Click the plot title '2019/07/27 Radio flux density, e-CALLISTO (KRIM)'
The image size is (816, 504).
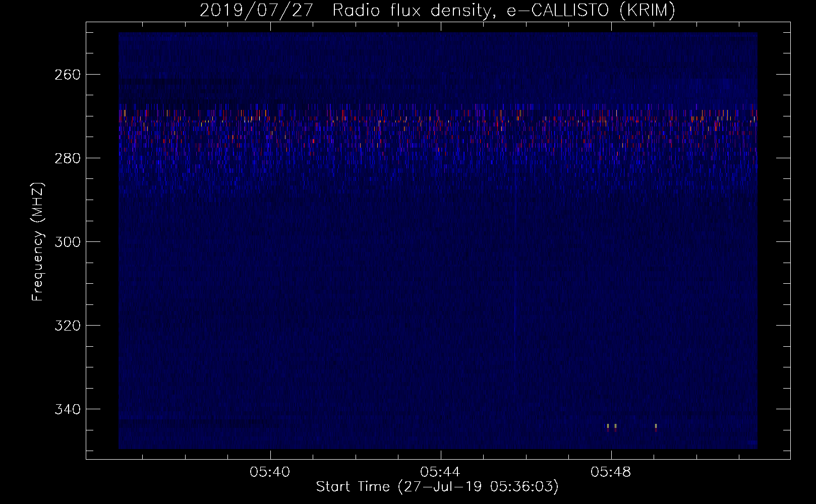[x=437, y=11]
